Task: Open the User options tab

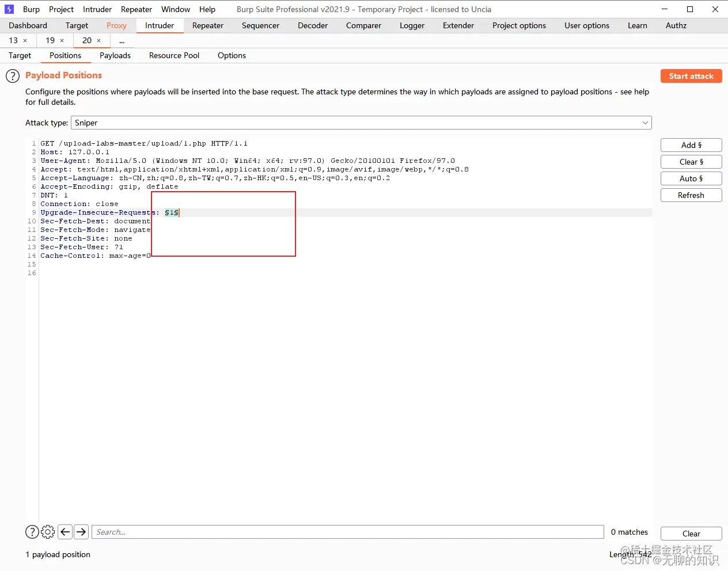Action: coord(587,25)
